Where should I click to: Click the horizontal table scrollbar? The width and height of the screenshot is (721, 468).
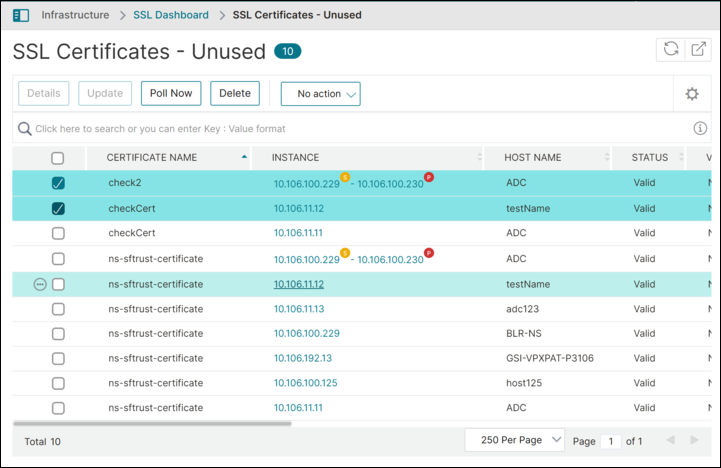tap(152, 423)
